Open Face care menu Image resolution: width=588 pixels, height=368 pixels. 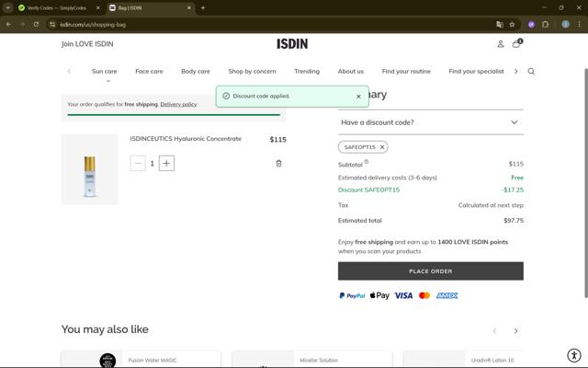(x=149, y=72)
